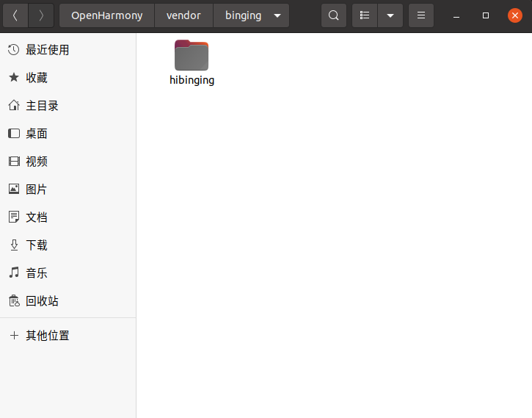Viewport: 532px width, 418px height.
Task: Click the back navigation arrow
Action: [15, 15]
